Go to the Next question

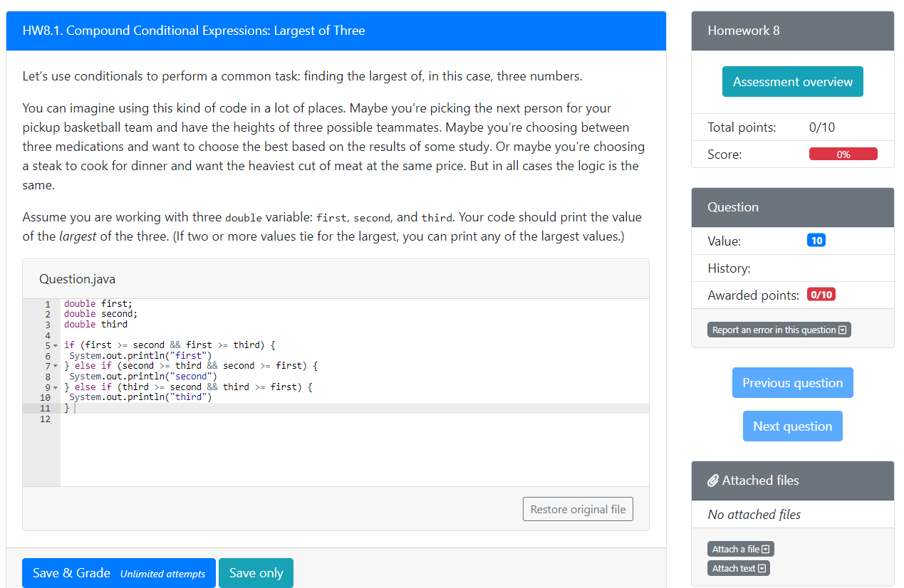coord(793,426)
